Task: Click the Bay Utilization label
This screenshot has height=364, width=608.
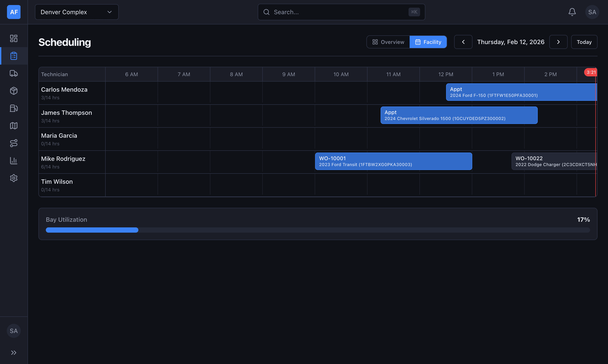Action: tap(67, 220)
